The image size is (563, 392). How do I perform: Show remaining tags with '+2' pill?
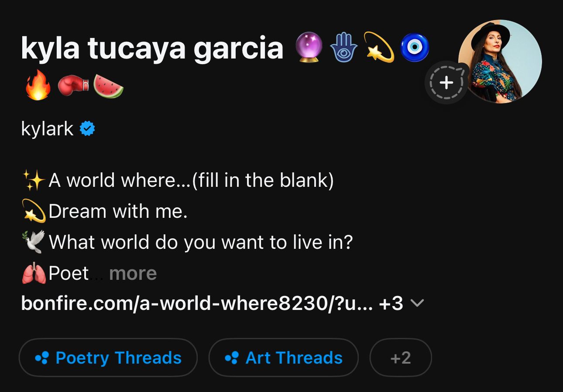click(401, 358)
